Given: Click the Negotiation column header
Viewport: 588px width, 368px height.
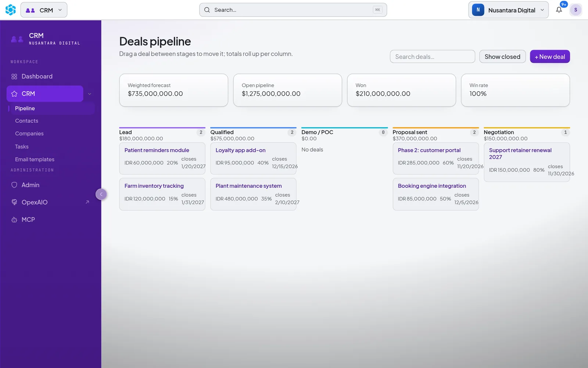Looking at the screenshot, I should point(499,132).
